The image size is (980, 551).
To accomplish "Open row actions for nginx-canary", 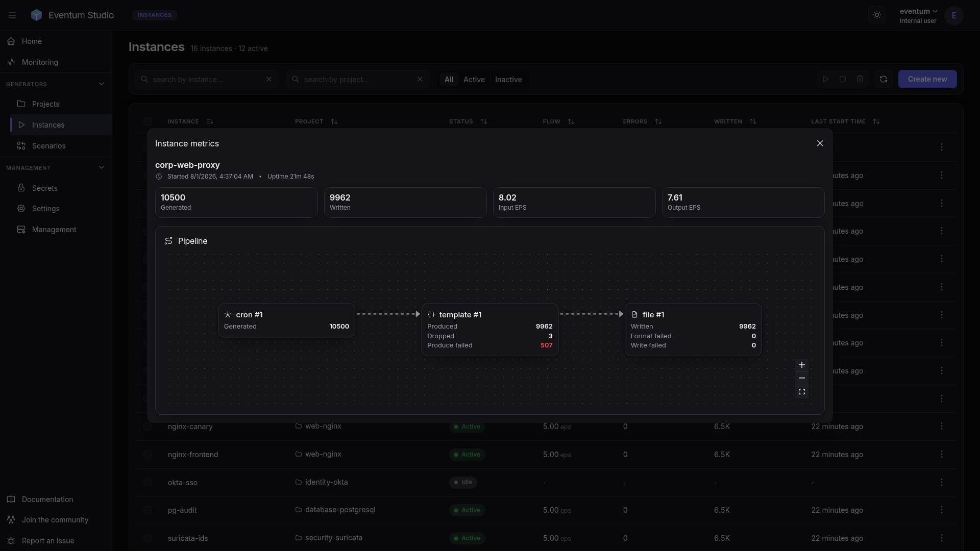I will [x=941, y=426].
